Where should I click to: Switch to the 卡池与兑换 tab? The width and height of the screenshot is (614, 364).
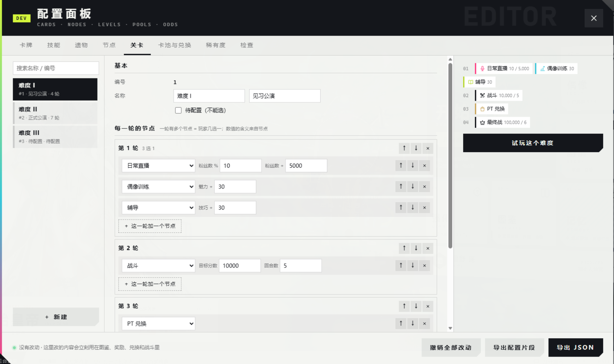[175, 45]
